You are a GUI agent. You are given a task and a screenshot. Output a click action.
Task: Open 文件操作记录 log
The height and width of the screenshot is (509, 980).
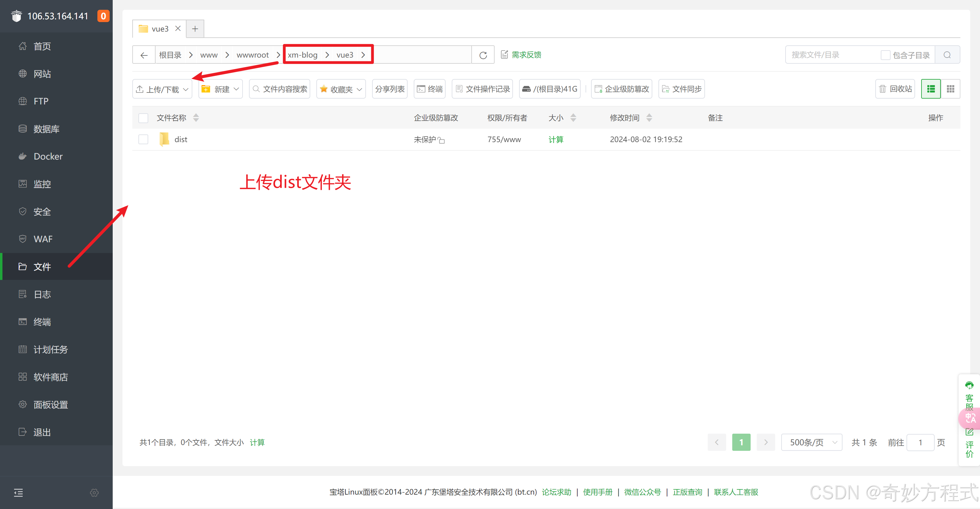(482, 89)
